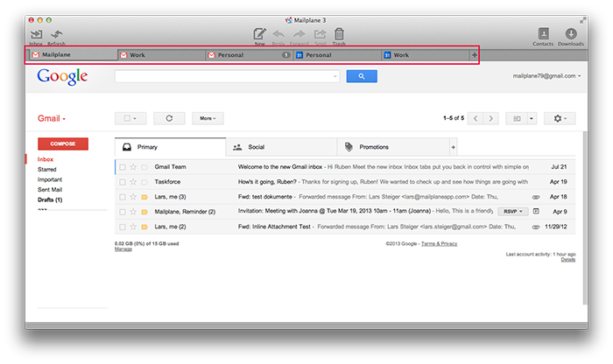
Task: Open Drafts (1) in the sidebar
Action: point(50,200)
